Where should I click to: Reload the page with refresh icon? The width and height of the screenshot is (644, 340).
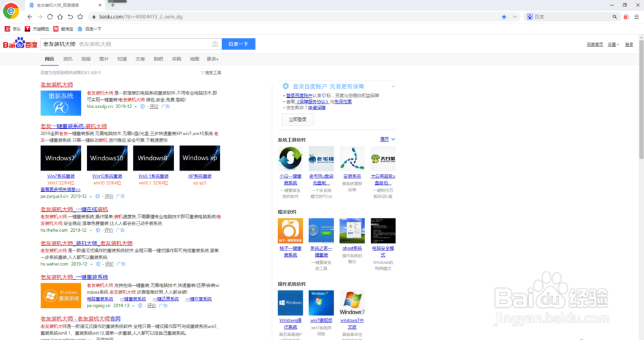[50, 17]
